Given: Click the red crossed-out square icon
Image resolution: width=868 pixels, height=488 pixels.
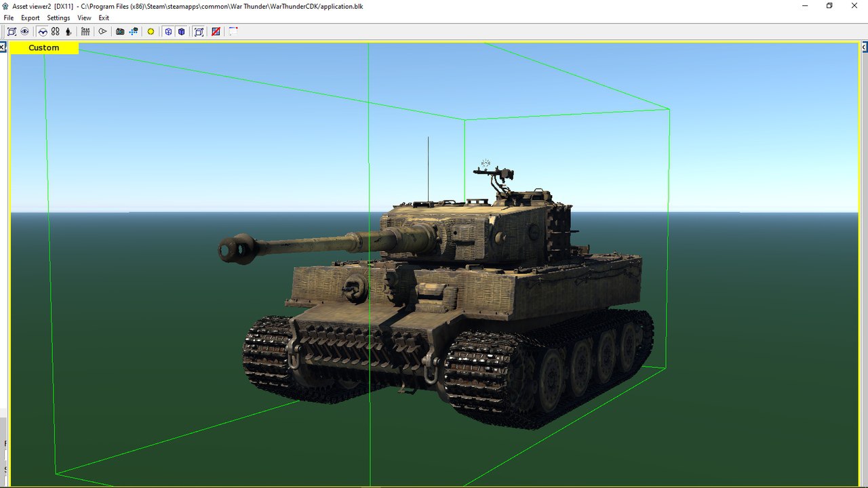Looking at the screenshot, I should coord(216,31).
